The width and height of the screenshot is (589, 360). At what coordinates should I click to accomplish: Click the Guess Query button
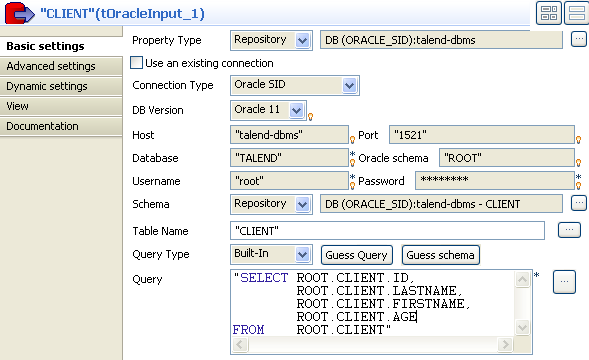356,255
